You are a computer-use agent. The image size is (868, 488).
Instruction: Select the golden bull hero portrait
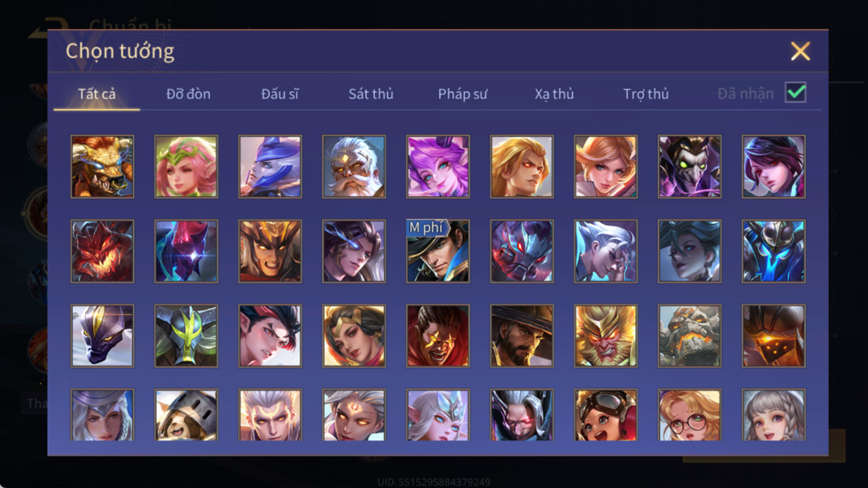102,167
